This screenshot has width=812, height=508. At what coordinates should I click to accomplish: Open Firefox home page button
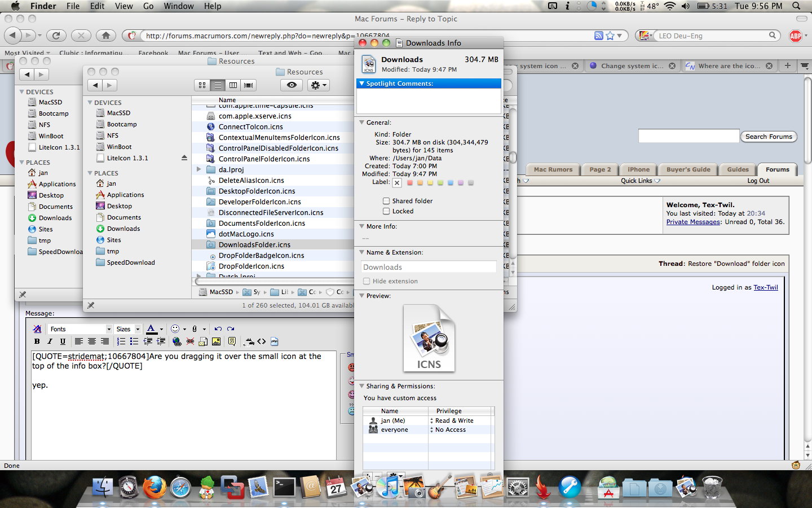pos(106,36)
